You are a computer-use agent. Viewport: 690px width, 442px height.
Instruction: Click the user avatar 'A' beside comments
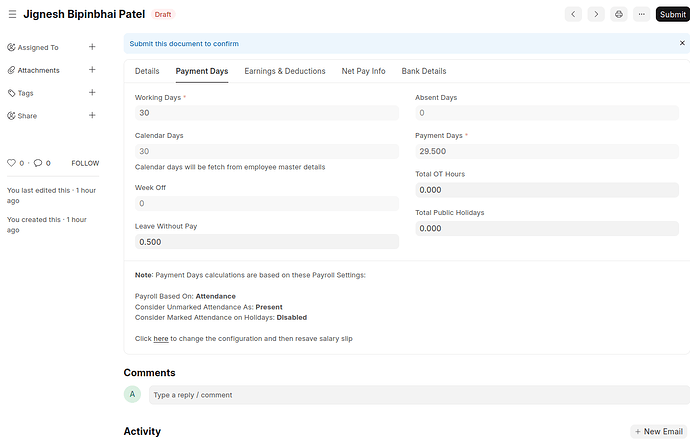[x=132, y=394]
